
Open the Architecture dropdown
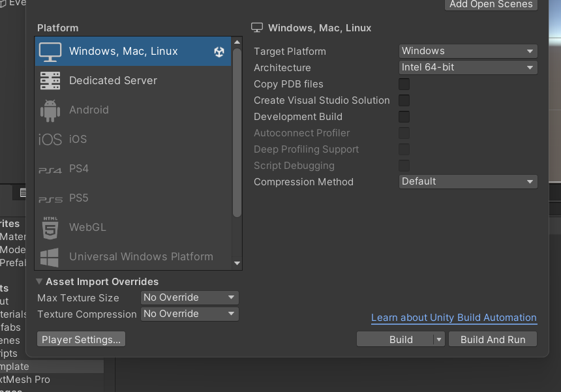point(468,67)
